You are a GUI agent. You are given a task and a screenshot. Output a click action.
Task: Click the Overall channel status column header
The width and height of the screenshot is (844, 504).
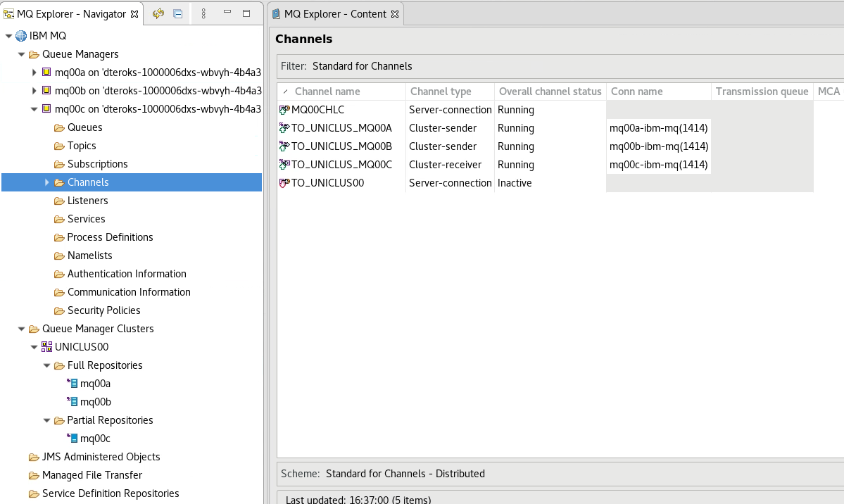(550, 92)
